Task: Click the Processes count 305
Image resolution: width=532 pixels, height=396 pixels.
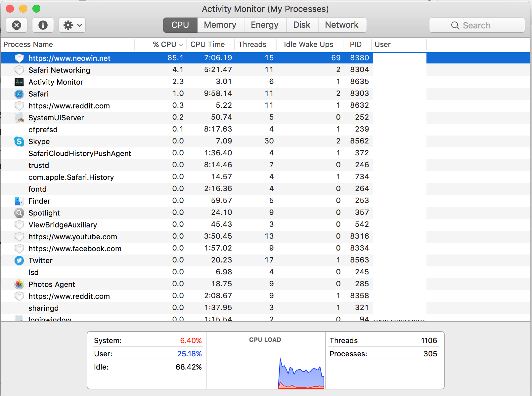Action: (430, 354)
